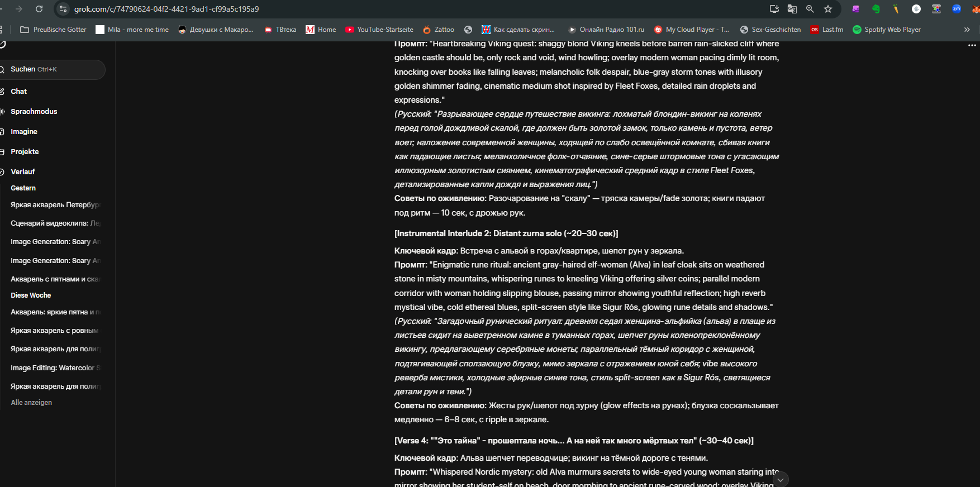Open the blue zm extension icon
Image resolution: width=980 pixels, height=487 pixels.
click(957, 9)
